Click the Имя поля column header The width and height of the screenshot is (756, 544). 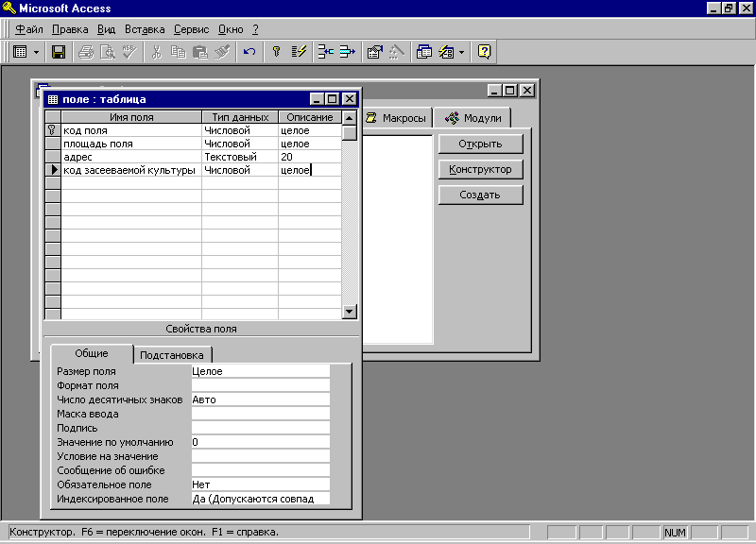pyautogui.click(x=131, y=117)
